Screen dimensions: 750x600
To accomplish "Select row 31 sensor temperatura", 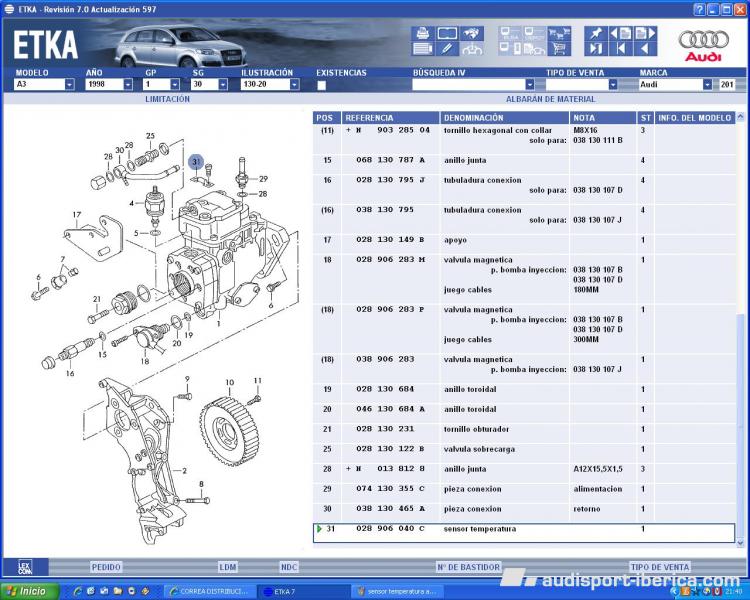I will coord(524,533).
